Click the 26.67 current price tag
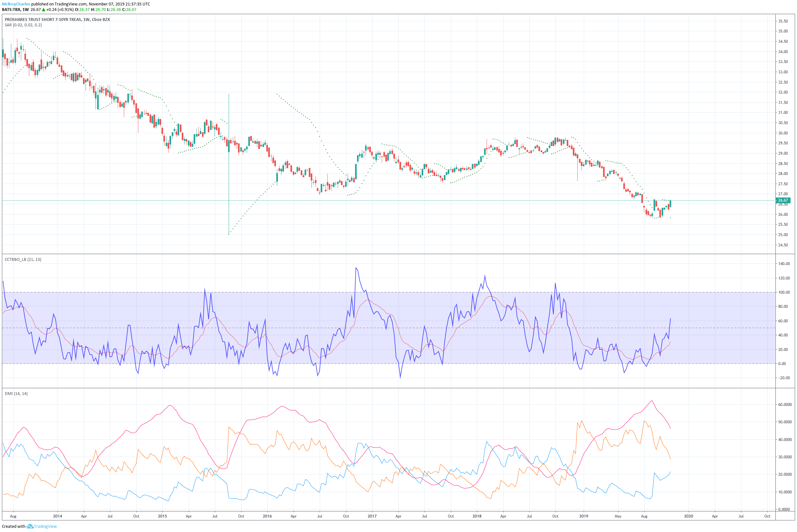Viewport: 797px width, 532px height. [784, 200]
